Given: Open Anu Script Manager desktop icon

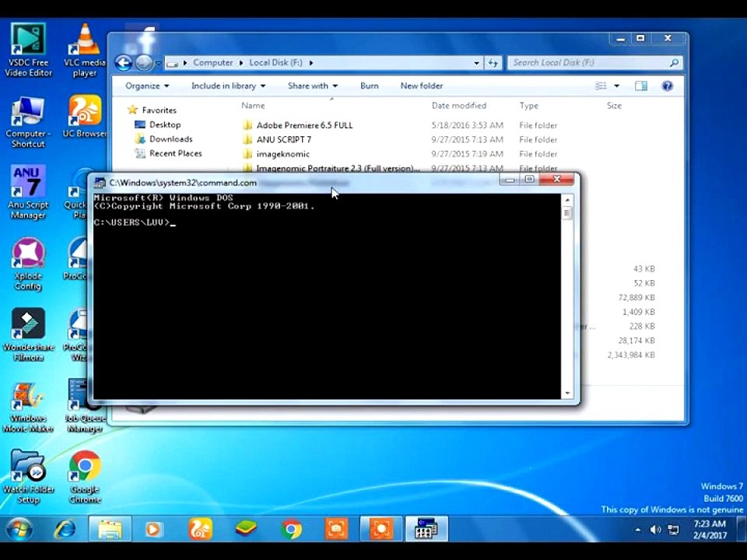Looking at the screenshot, I should pyautogui.click(x=28, y=192).
